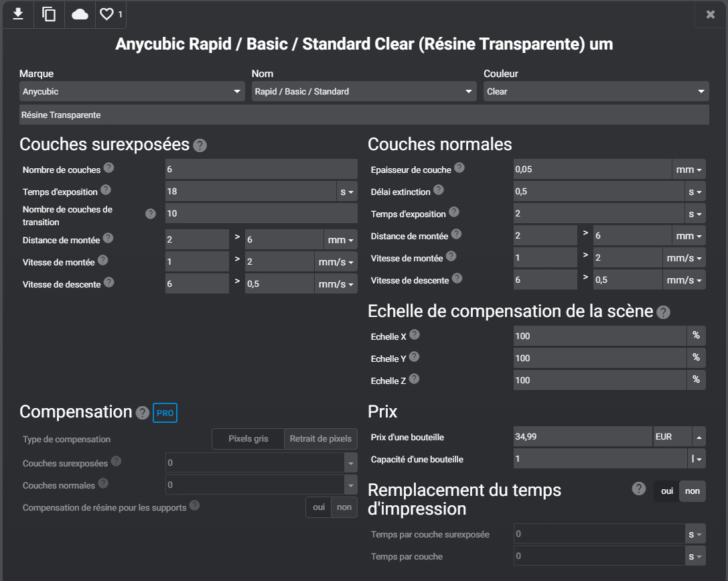
Task: Show help for Epaisseur de couche
Action: (459, 168)
